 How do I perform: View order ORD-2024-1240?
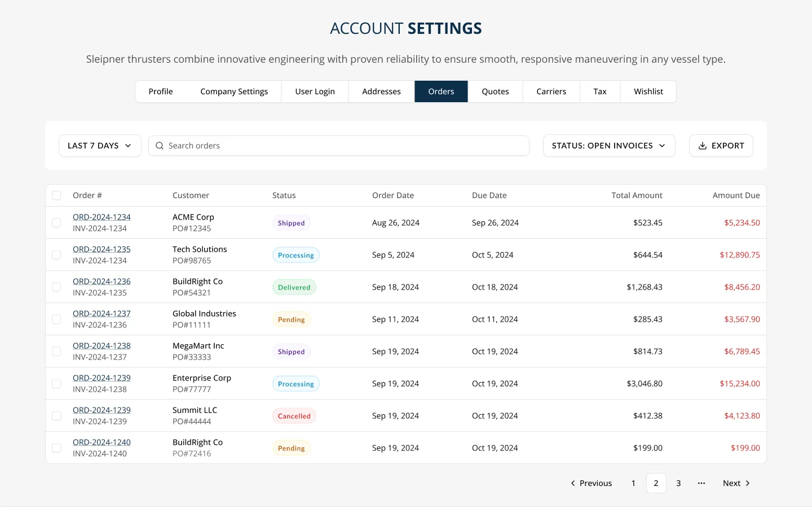101,443
